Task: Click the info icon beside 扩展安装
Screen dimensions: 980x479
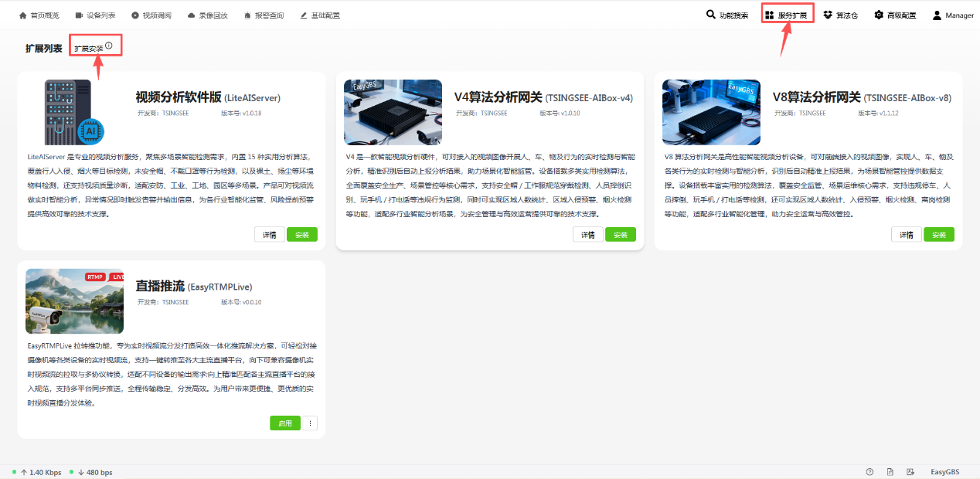Action: tap(109, 46)
